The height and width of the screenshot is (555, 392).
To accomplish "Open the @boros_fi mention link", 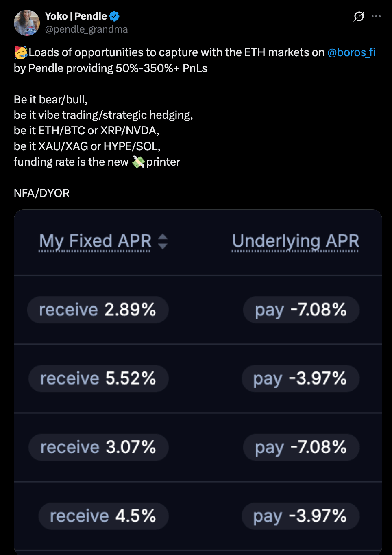I will tap(351, 52).
